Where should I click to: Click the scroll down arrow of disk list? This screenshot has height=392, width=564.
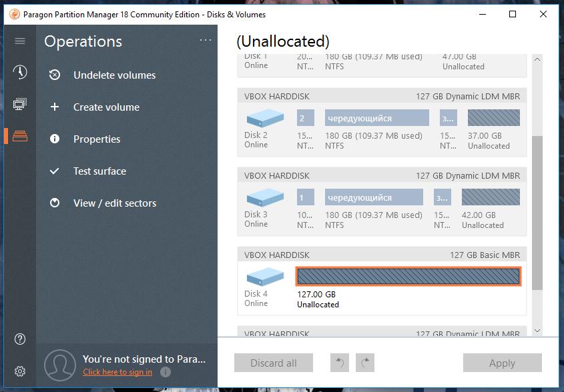point(537,331)
